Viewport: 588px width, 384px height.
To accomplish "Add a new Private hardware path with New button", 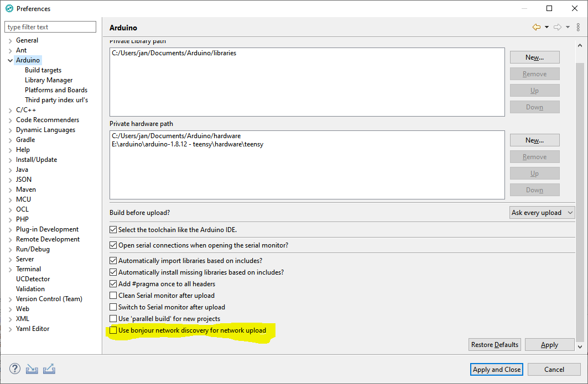I will 534,140.
